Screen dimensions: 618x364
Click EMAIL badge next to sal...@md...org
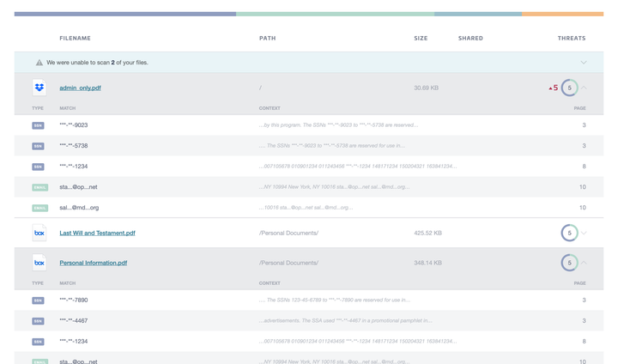point(39,208)
